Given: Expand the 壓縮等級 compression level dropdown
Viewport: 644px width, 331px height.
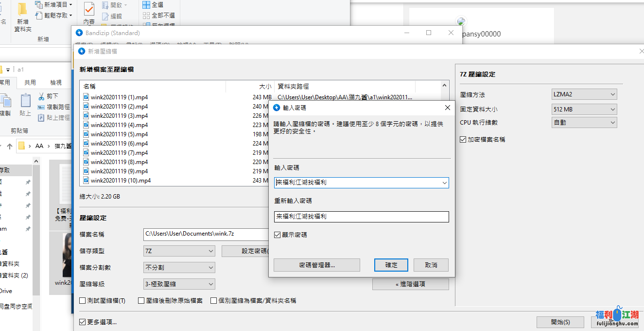Looking at the screenshot, I should pyautogui.click(x=179, y=284).
